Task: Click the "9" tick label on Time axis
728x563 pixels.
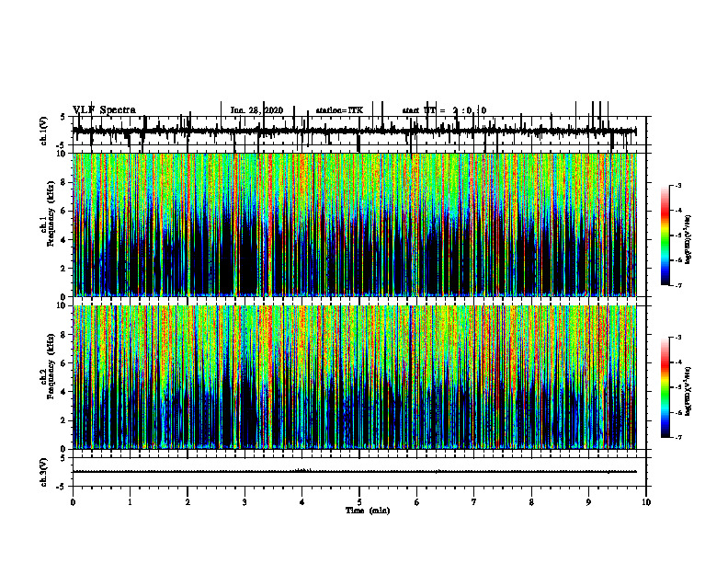Action: (x=588, y=502)
